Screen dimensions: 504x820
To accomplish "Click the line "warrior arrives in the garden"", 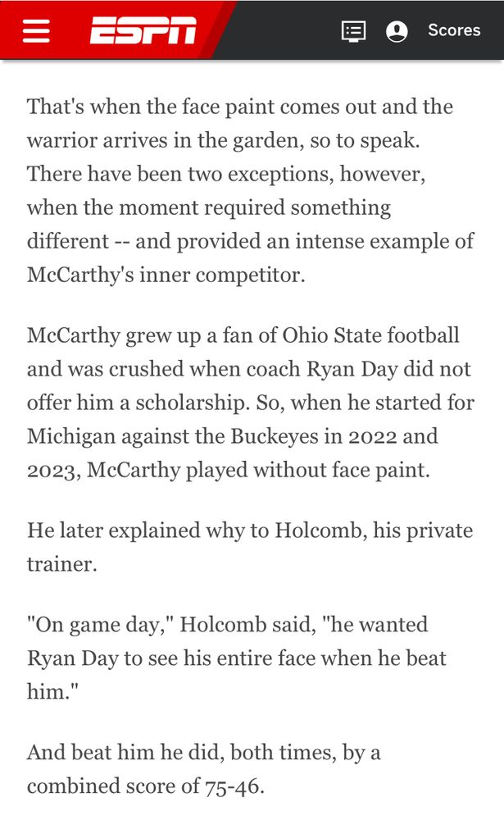I will point(223,141).
